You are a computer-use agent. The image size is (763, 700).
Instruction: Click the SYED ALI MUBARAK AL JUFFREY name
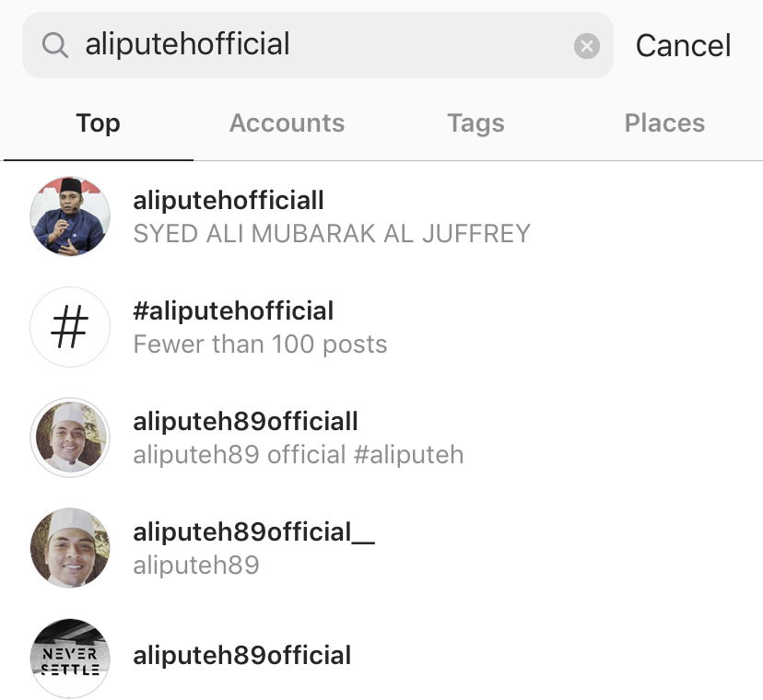click(x=332, y=234)
